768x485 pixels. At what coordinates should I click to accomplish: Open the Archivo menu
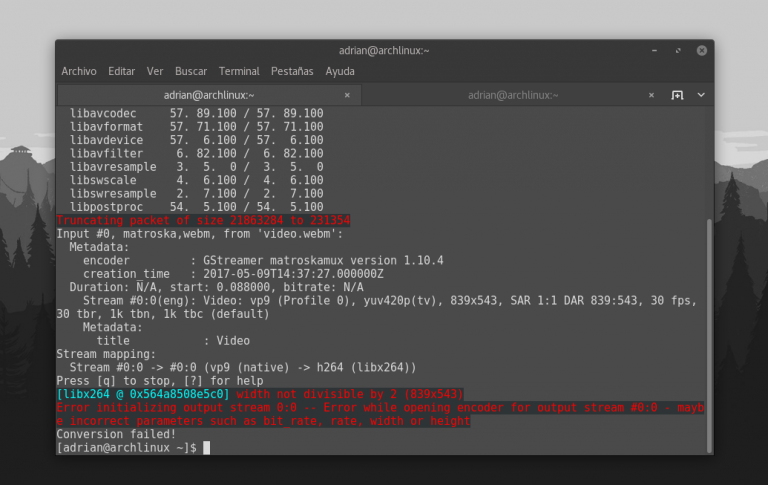pyautogui.click(x=79, y=71)
